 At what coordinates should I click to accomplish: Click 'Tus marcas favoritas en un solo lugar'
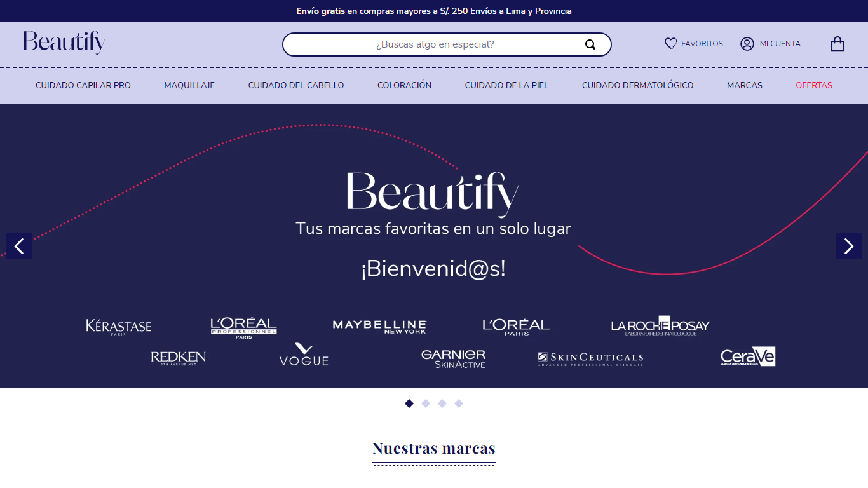pyautogui.click(x=433, y=229)
